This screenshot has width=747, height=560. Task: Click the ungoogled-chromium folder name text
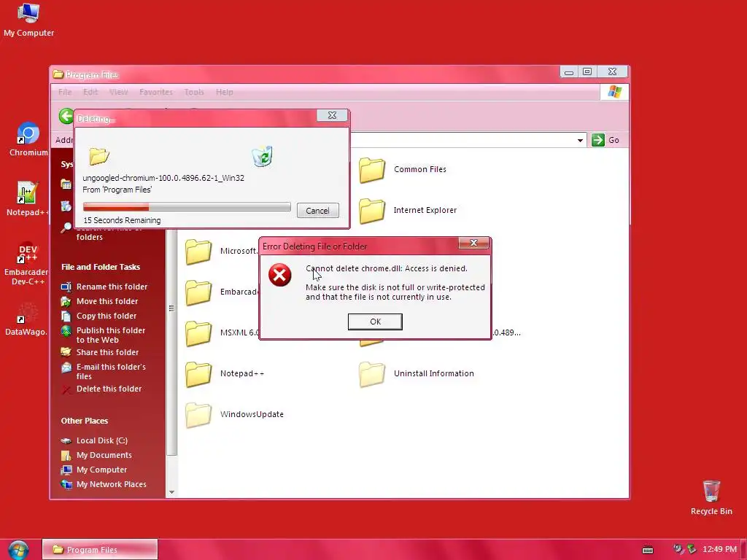(x=163, y=178)
